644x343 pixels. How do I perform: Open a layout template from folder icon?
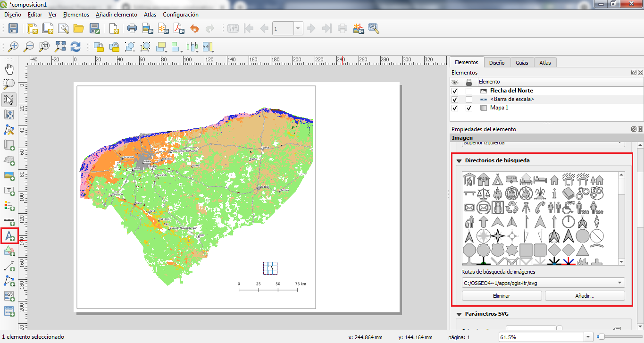(x=79, y=28)
